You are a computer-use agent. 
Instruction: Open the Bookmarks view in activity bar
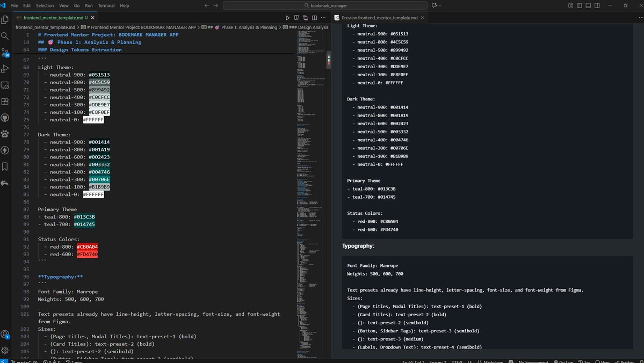(5, 166)
